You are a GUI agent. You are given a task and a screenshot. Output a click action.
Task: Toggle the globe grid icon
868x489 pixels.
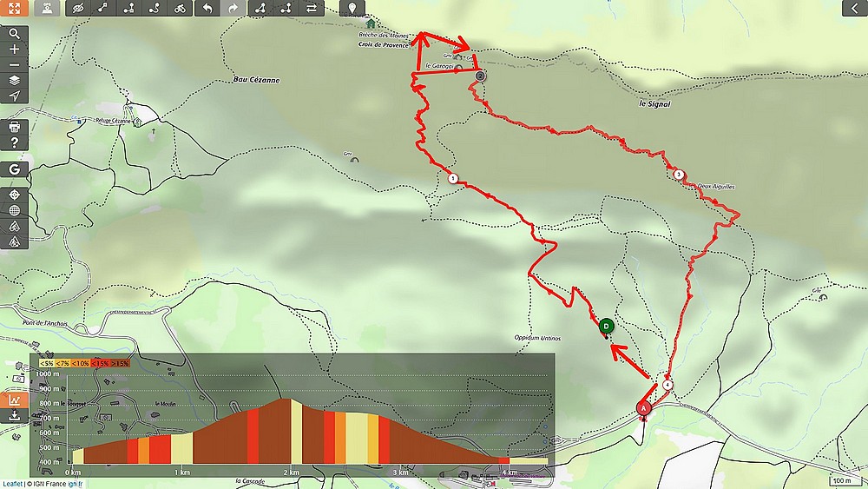point(15,210)
